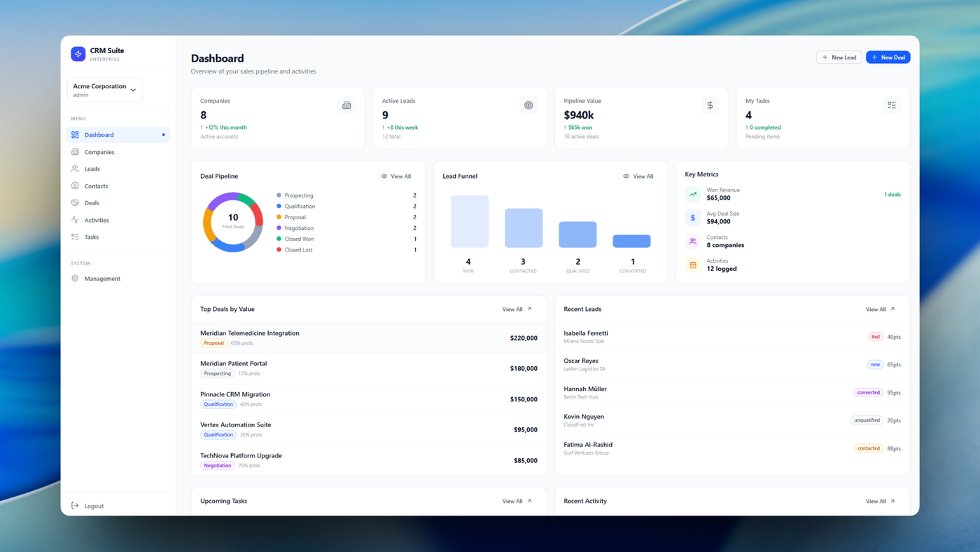Open Contacts from the sidebar menu
This screenshot has width=980, height=552.
[x=96, y=186]
